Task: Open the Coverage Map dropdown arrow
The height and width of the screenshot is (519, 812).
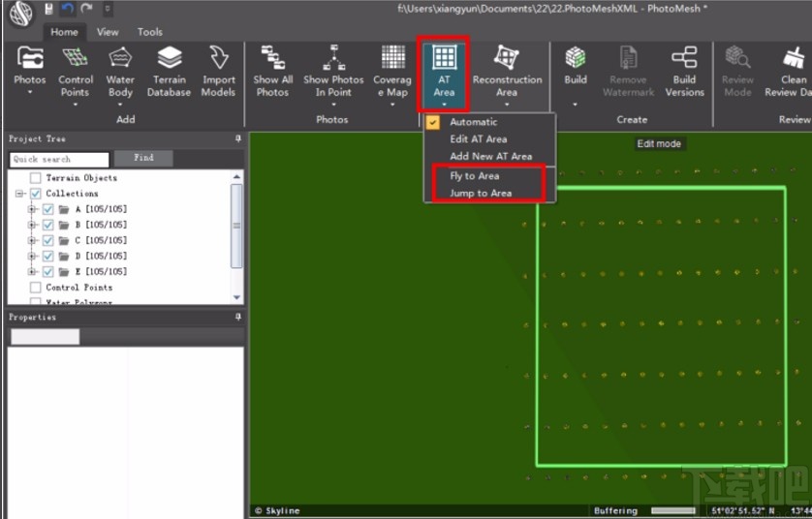Action: click(x=393, y=105)
